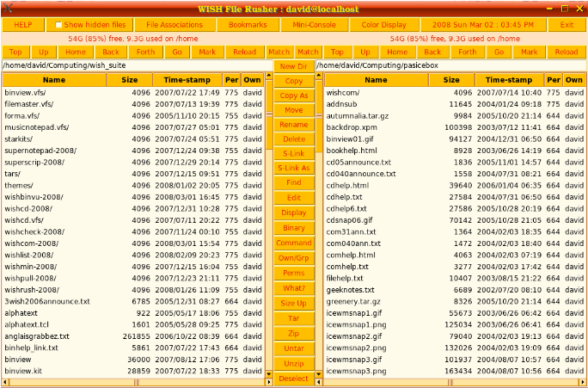Click the date and time button
This screenshot has width=588, height=388.
point(483,25)
